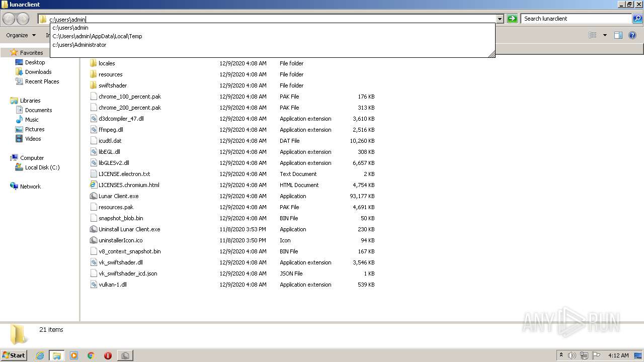Select Network in navigation pane
The width and height of the screenshot is (644, 362).
30,187
